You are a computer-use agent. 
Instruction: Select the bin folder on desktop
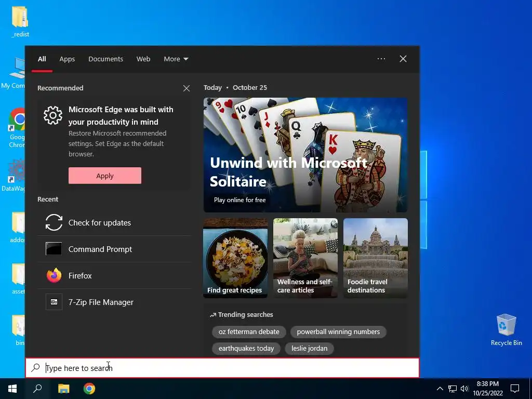19,330
